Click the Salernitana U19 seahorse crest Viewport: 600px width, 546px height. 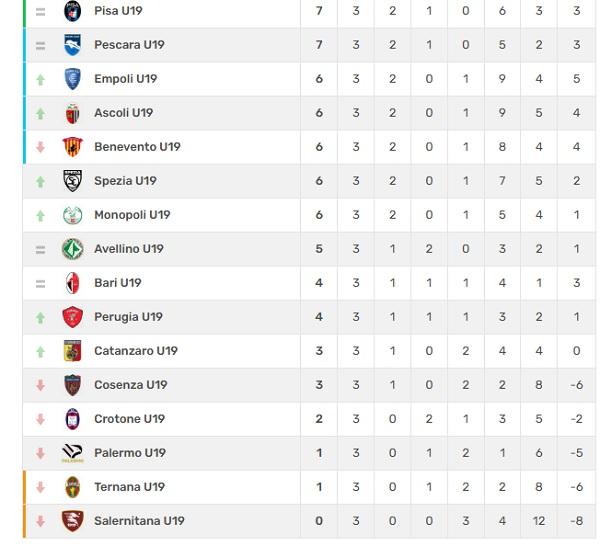72,521
